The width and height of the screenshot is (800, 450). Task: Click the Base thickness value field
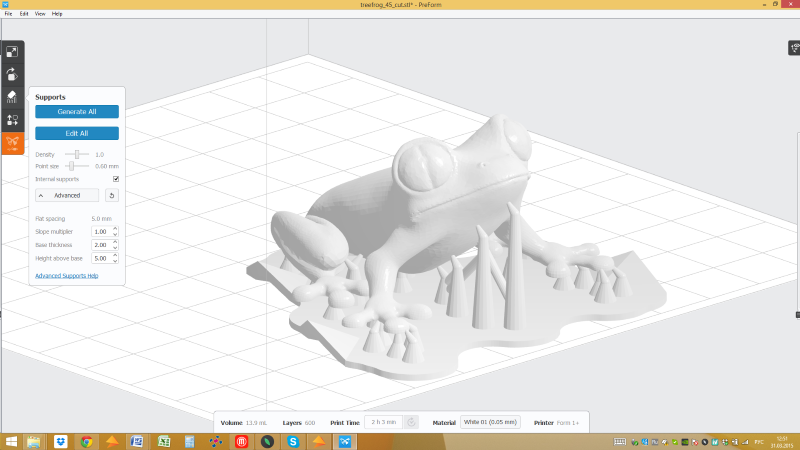102,245
